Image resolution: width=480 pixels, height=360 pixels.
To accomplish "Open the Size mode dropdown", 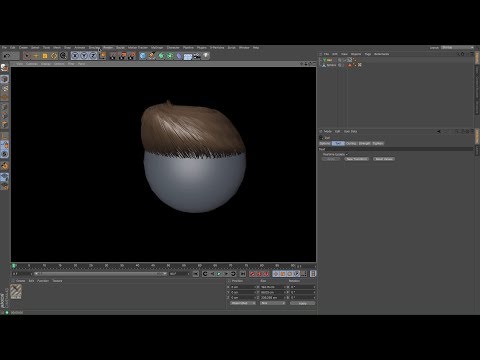I will click(273, 303).
